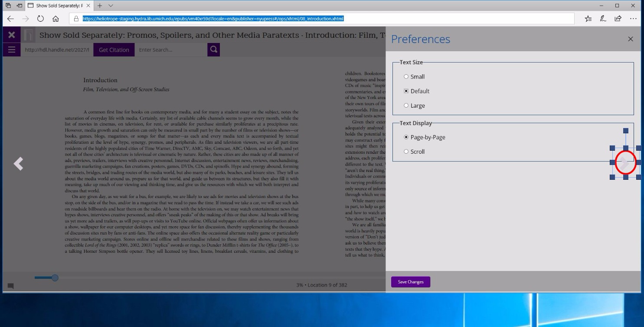Image resolution: width=644 pixels, height=327 pixels.
Task: Go to the browser home page
Action: click(x=56, y=19)
